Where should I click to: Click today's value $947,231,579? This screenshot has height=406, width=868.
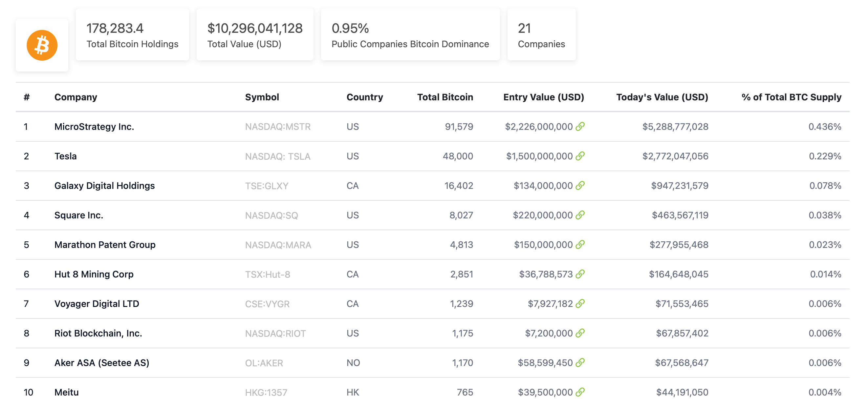[680, 186]
